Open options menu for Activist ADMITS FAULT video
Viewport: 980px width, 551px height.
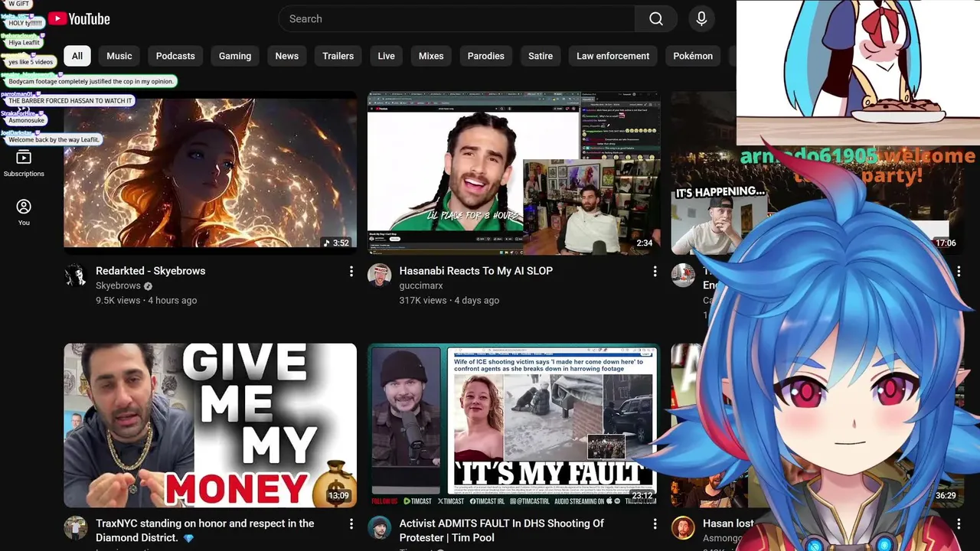click(655, 524)
